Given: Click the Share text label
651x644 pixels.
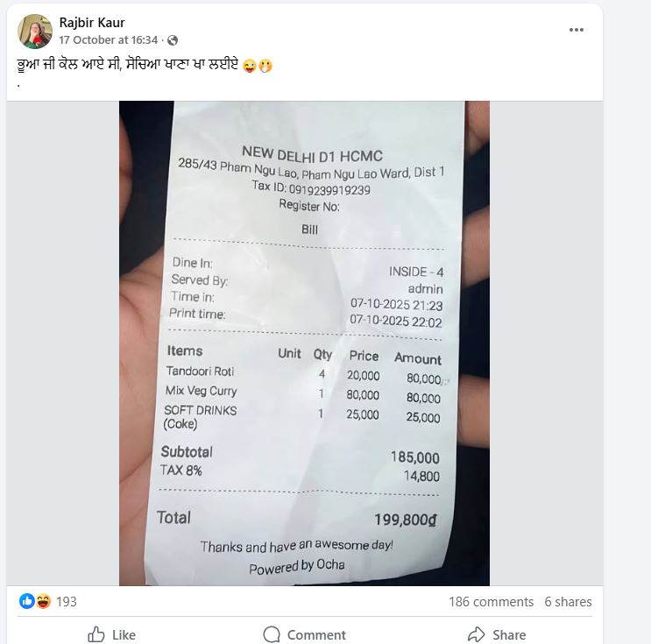Looking at the screenshot, I should click(x=509, y=635).
